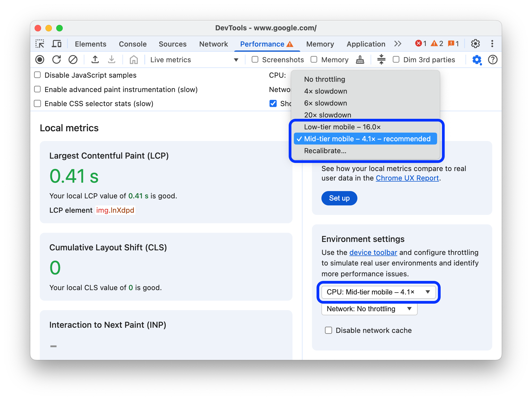Screen dimensions: 532x400
Task: Enable Disable JavaScript samples checkbox
Action: tap(38, 75)
